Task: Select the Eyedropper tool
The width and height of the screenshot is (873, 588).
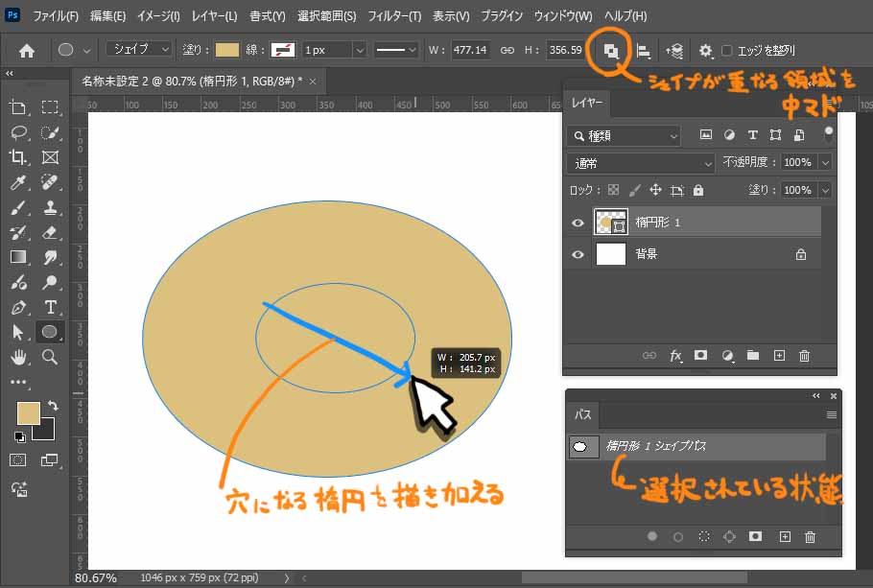Action: tap(18, 182)
